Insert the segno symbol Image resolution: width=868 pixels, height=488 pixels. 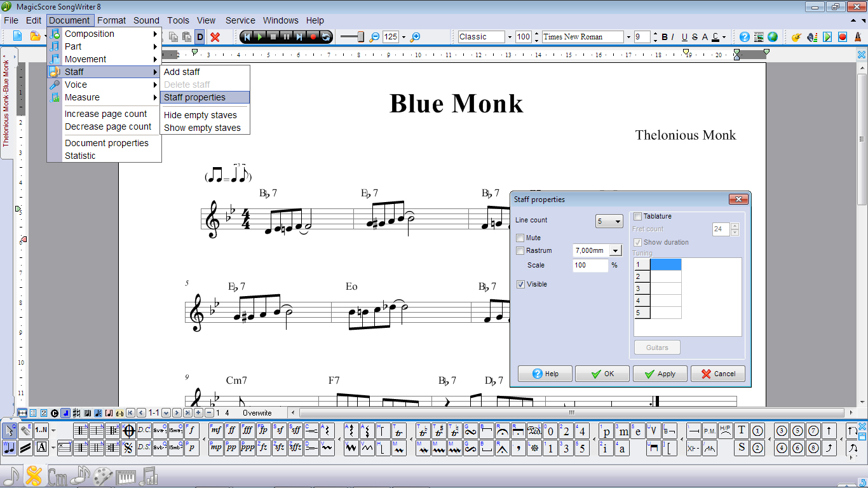(128, 447)
